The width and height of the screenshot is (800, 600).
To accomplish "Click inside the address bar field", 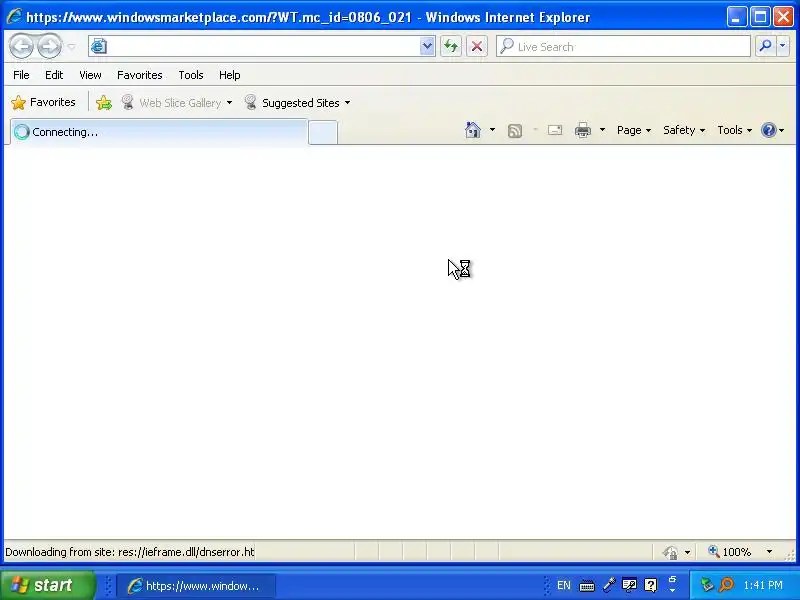I will 262,46.
